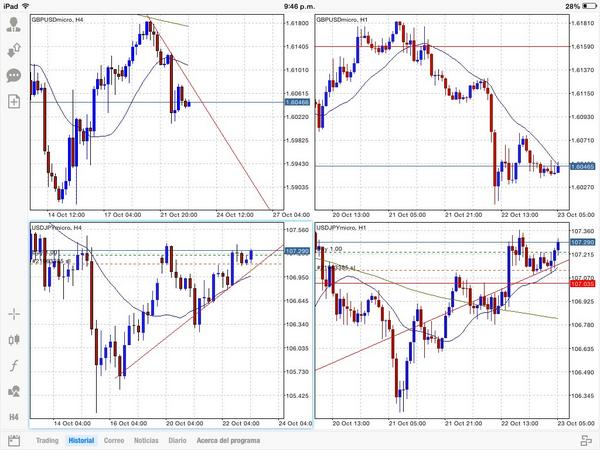Click the red 107.035 price level label

pos(582,284)
